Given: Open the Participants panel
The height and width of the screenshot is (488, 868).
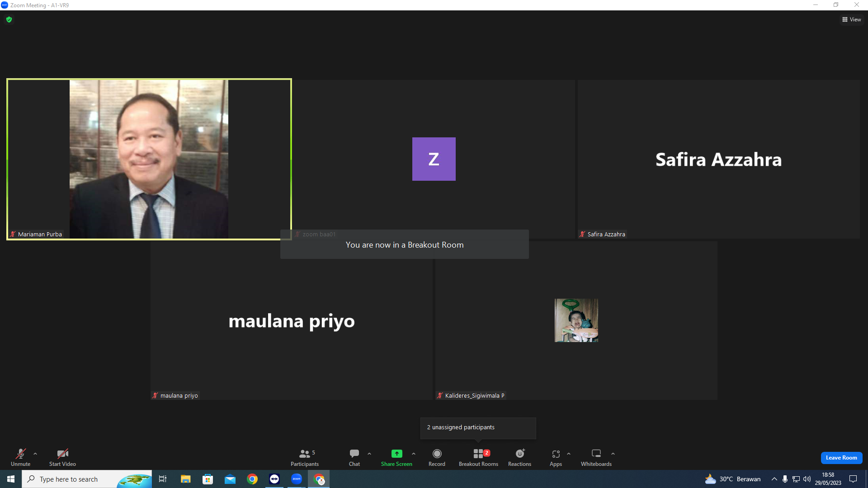Looking at the screenshot, I should pos(305,457).
